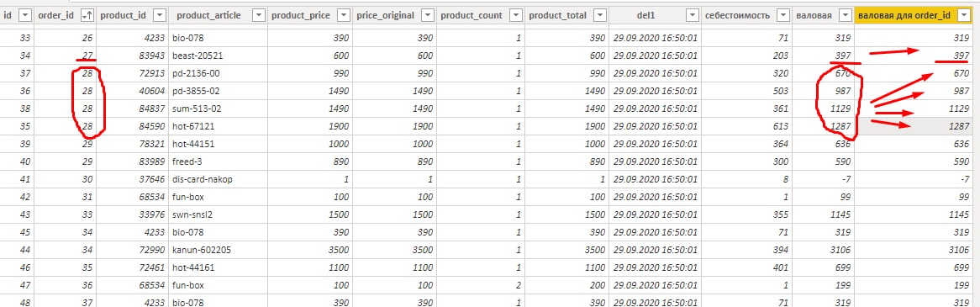Viewport: 980px width, 307px height.
Task: Select del1 date cell in dis-card-nakop row
Action: click(x=655, y=179)
